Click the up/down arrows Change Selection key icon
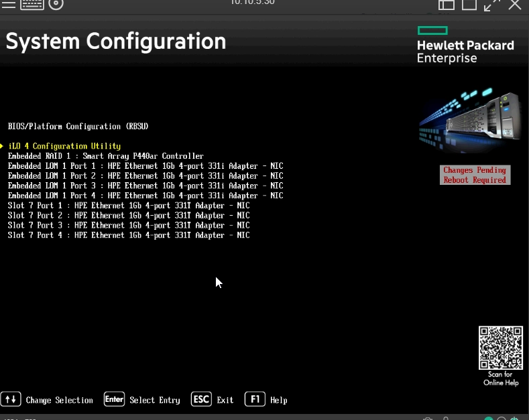Image resolution: width=529 pixels, height=420 pixels. [x=11, y=399]
